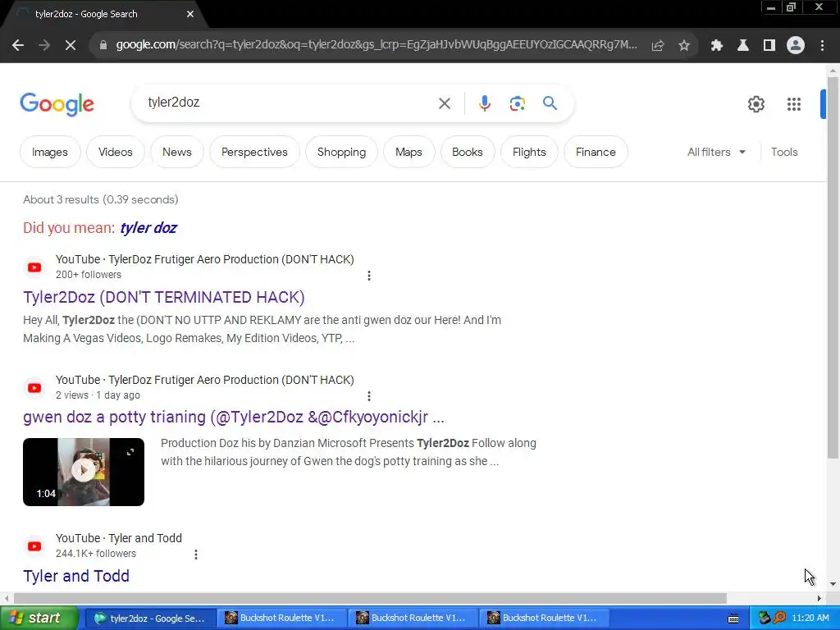This screenshot has width=840, height=630.
Task: Go back using the browser back arrow
Action: pos(18,46)
